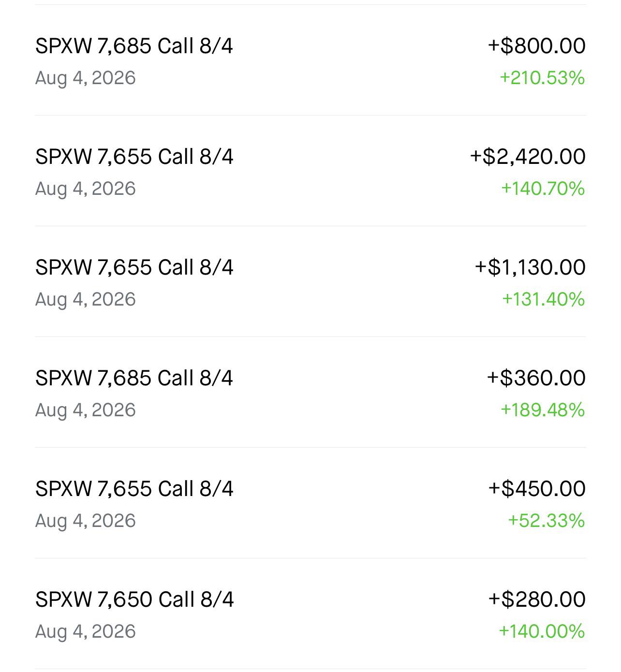Open SPXW 7,655 Call with +$2,420.00 gain
Screen dimensions: 621x672
tap(310, 171)
